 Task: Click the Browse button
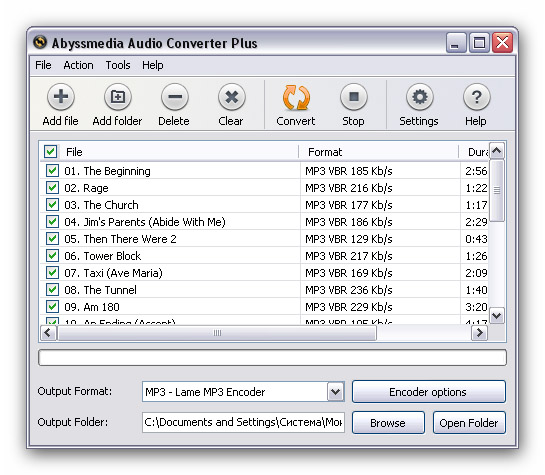[x=388, y=423]
